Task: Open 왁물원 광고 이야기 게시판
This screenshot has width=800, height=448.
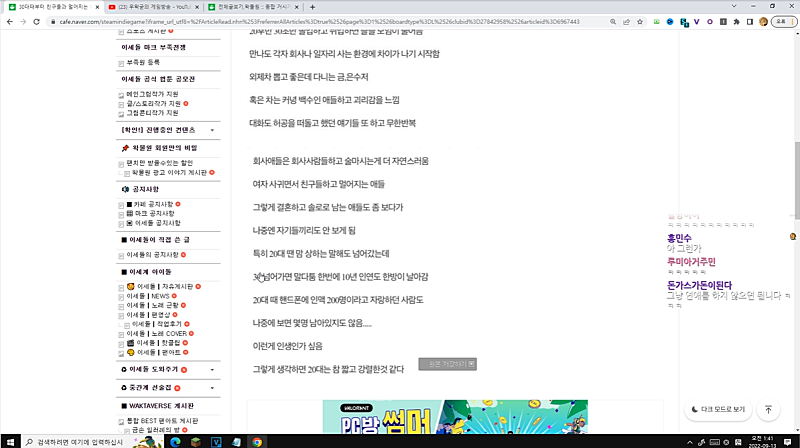Action: point(169,172)
